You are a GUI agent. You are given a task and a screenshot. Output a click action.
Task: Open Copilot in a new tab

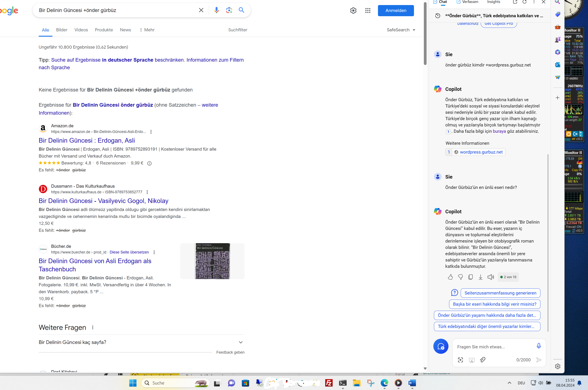pyautogui.click(x=515, y=2)
